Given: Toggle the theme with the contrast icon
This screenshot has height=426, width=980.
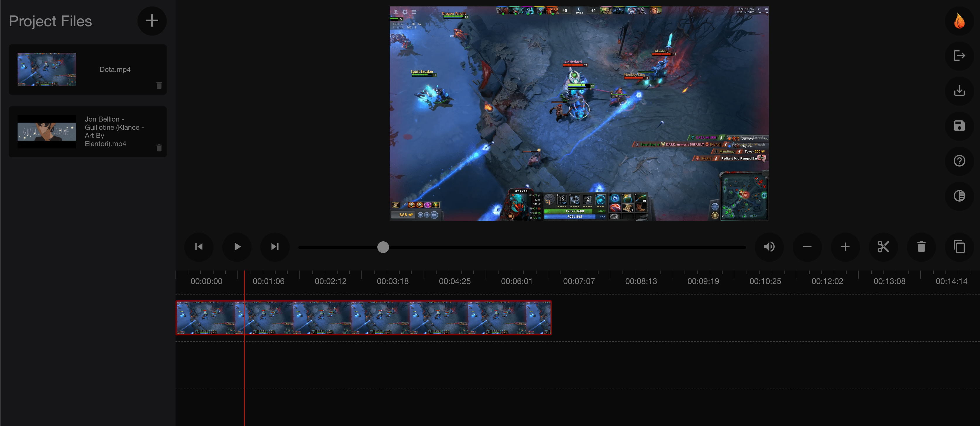Looking at the screenshot, I should [x=960, y=196].
